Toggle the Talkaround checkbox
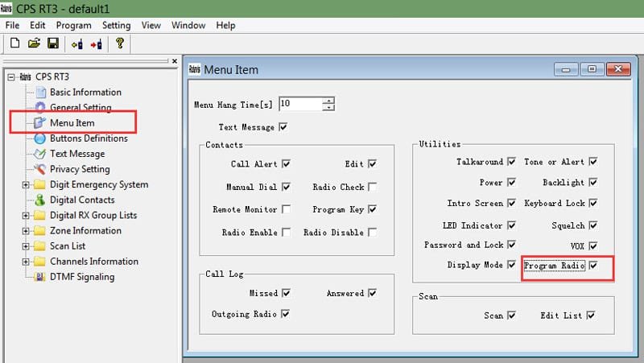 click(511, 162)
